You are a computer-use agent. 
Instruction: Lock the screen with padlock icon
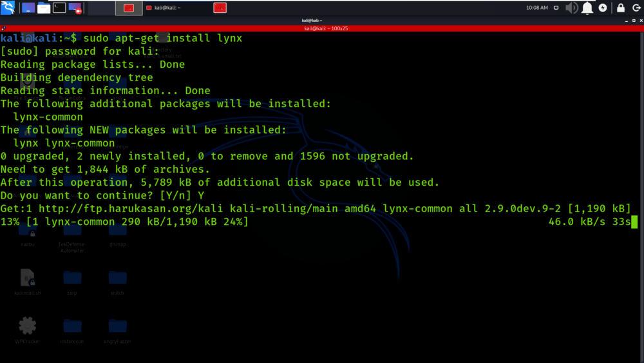point(621,8)
